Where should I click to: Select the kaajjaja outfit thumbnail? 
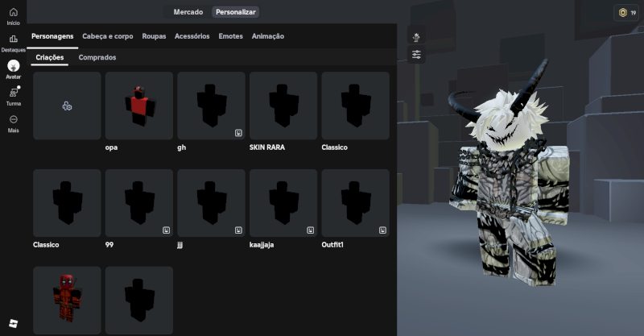pos(283,203)
